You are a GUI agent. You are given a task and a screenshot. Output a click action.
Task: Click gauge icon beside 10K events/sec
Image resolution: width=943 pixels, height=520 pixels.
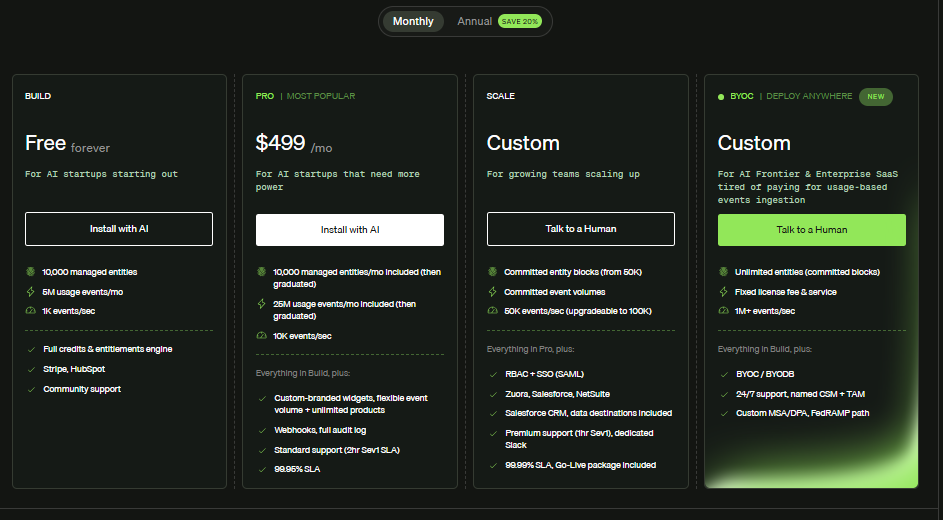[262, 335]
